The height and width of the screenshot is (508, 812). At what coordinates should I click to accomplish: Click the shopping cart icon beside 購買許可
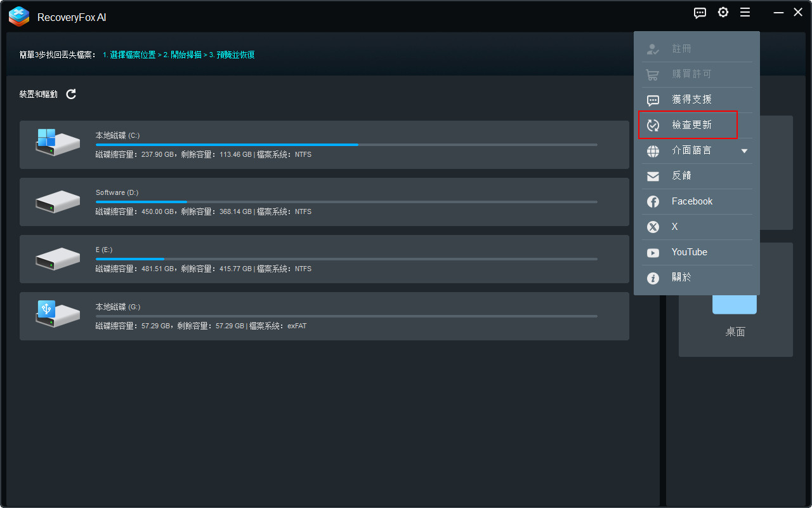pos(653,74)
